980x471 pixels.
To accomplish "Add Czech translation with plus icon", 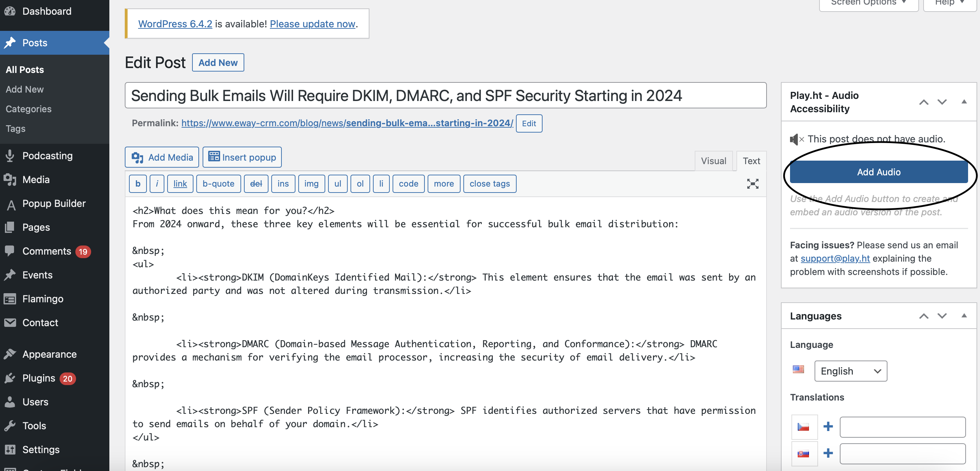I will pyautogui.click(x=828, y=426).
